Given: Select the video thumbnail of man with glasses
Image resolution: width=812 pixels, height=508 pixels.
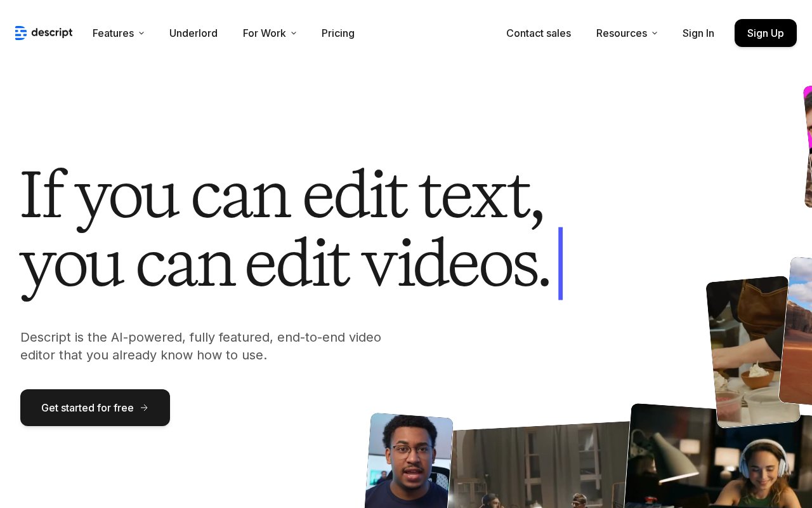Looking at the screenshot, I should [409, 461].
